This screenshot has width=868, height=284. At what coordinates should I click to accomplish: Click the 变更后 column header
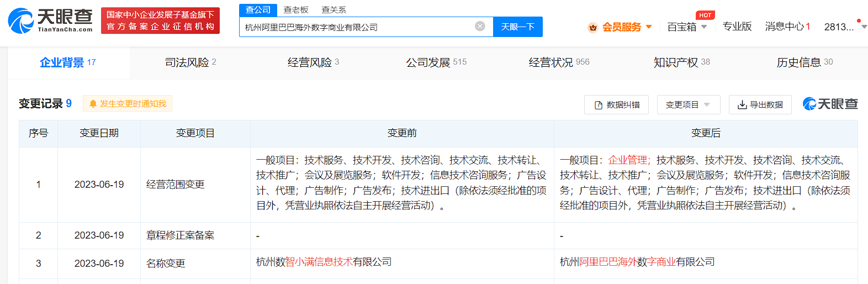coord(706,133)
